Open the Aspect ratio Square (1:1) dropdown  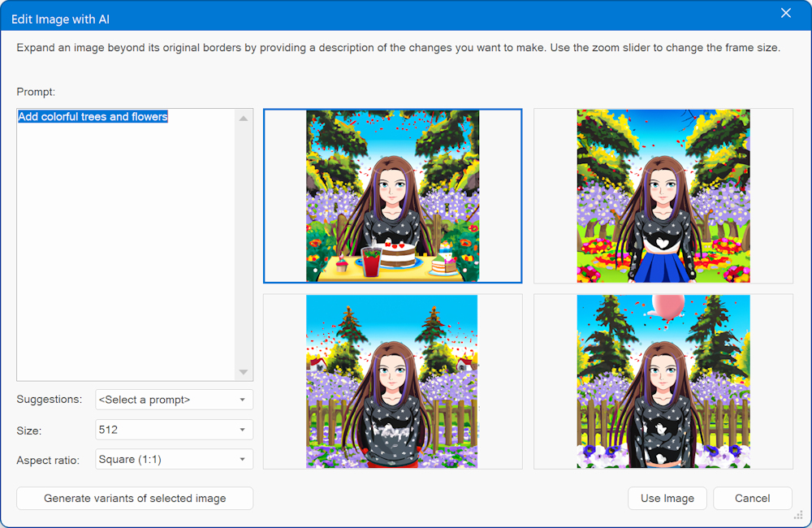[174, 460]
